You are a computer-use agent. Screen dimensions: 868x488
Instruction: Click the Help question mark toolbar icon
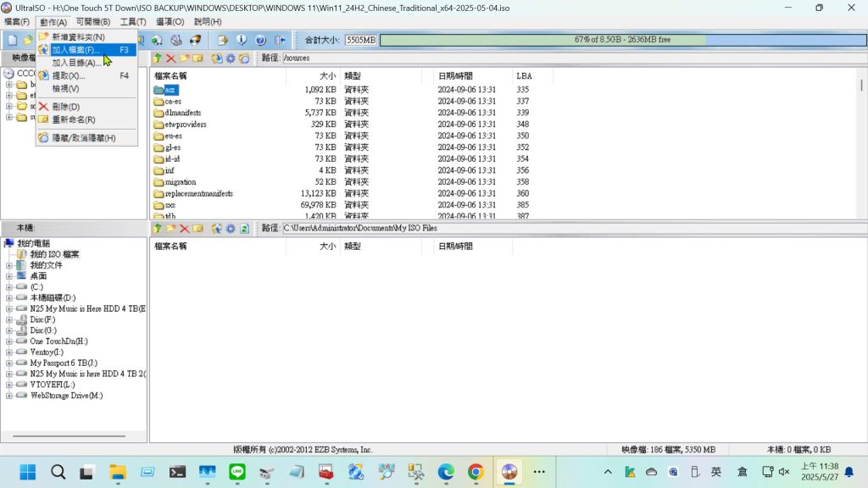coord(260,40)
